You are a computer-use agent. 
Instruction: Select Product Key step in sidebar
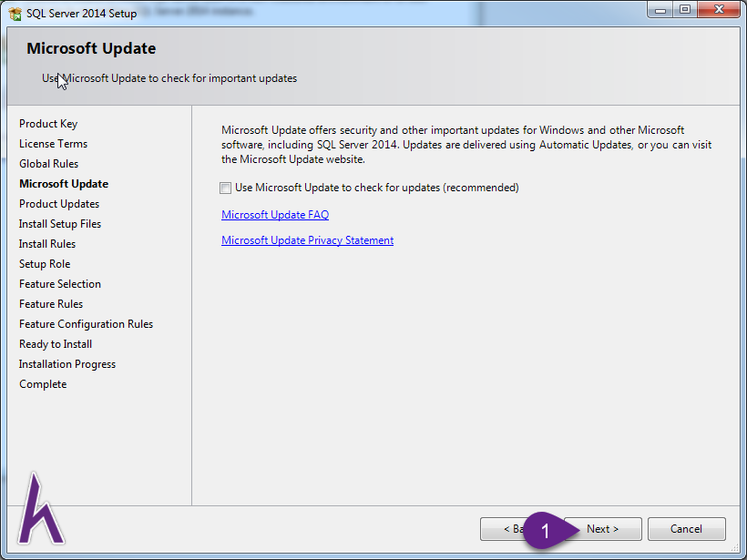pos(48,124)
